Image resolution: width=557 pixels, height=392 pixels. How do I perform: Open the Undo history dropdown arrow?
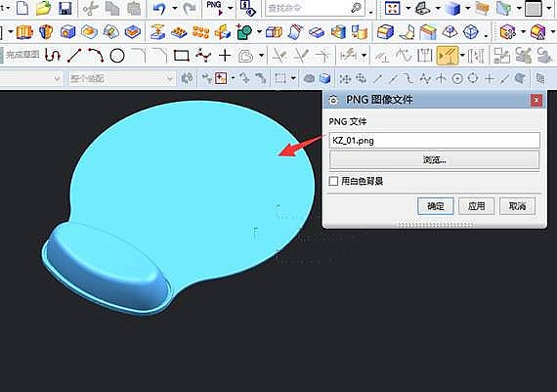coord(175,8)
